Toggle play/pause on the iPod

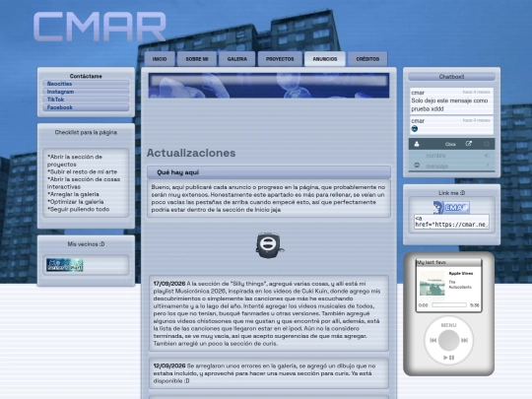(x=448, y=358)
